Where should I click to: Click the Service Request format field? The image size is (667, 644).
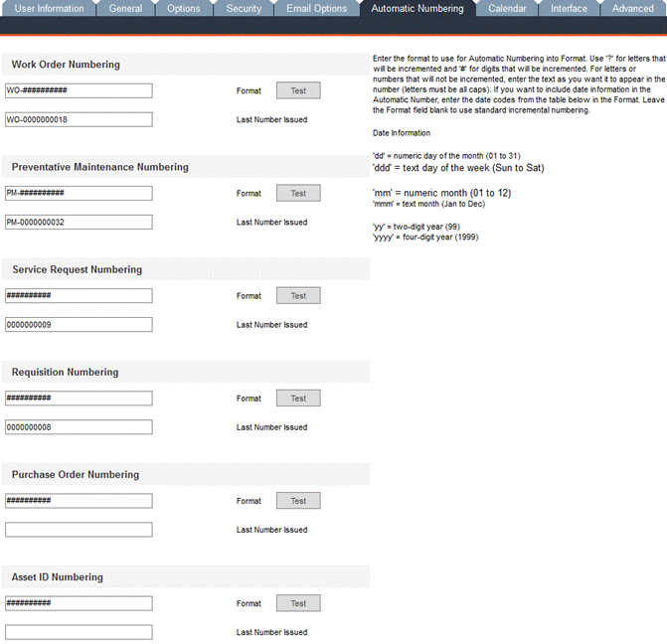(79, 295)
